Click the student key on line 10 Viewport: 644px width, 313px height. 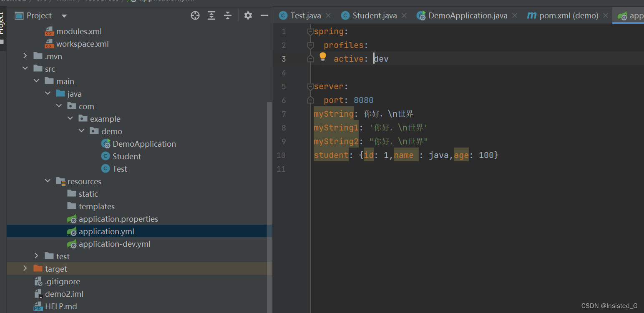(x=331, y=155)
